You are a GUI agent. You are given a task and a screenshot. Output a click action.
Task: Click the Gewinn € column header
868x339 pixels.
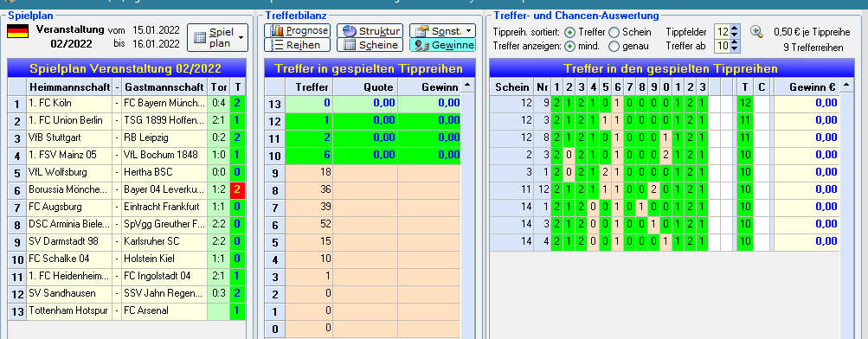[x=806, y=86]
